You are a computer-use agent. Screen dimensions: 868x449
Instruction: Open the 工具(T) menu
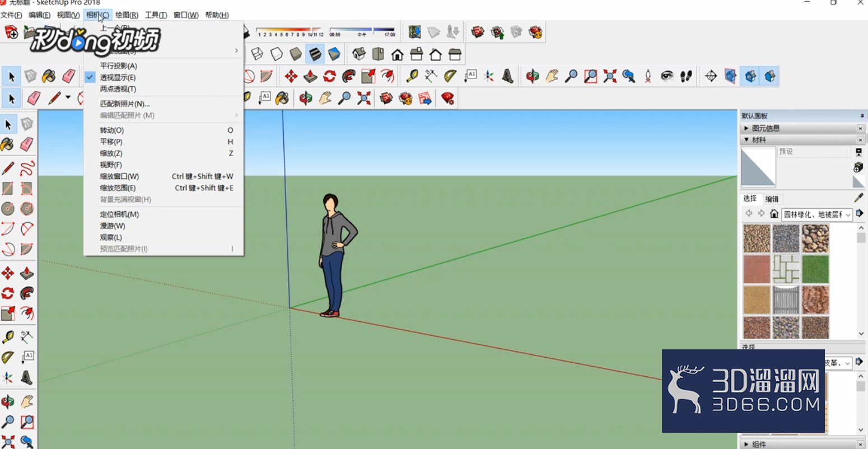[x=156, y=15]
